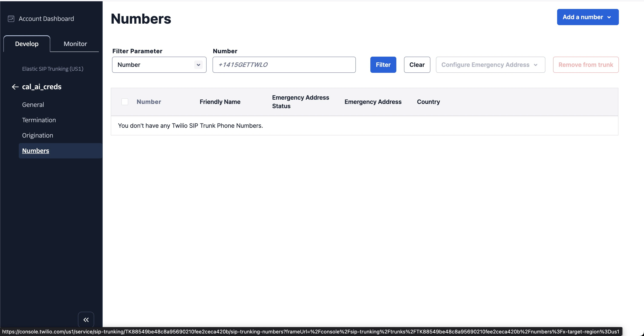Image resolution: width=644 pixels, height=336 pixels.
Task: Select the Develop tab
Action: pyautogui.click(x=27, y=44)
